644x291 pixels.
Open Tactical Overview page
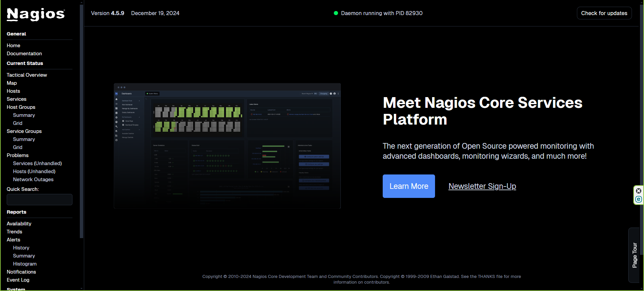(27, 75)
